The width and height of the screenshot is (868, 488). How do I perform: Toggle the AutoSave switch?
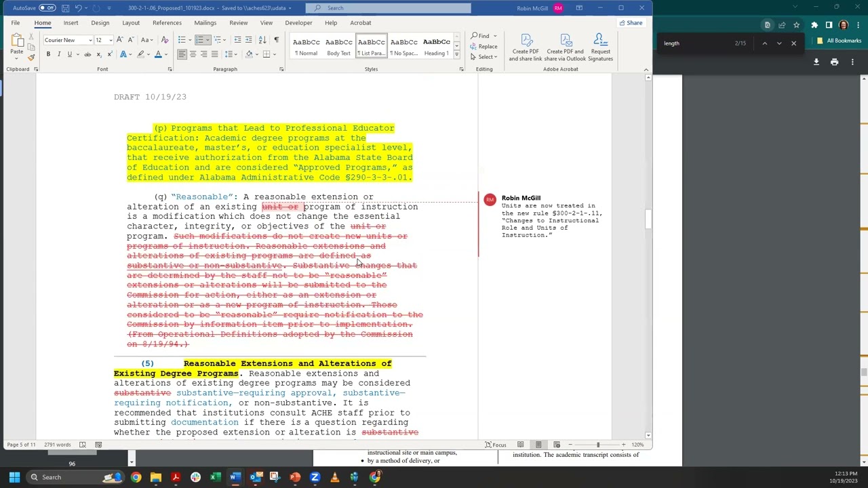[47, 8]
